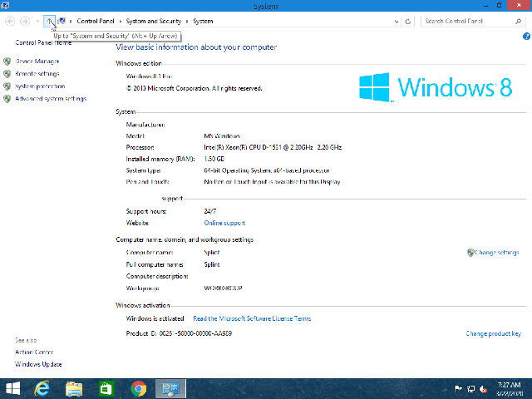Open Advanced system settings link
This screenshot has height=399, width=532.
(51, 99)
